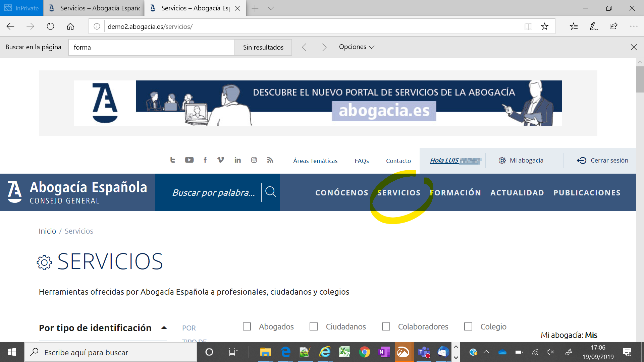This screenshot has height=362, width=644.
Task: Open Áreas Temáticas link
Action: pos(315,161)
